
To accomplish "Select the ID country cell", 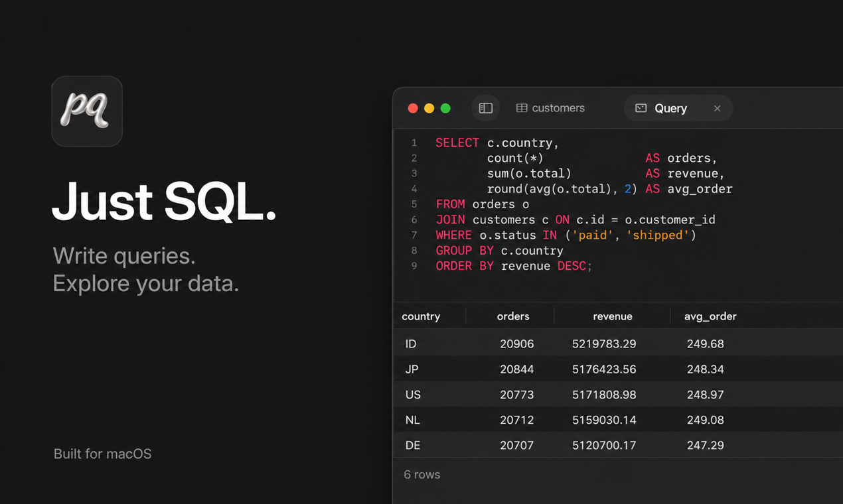I will 411,344.
